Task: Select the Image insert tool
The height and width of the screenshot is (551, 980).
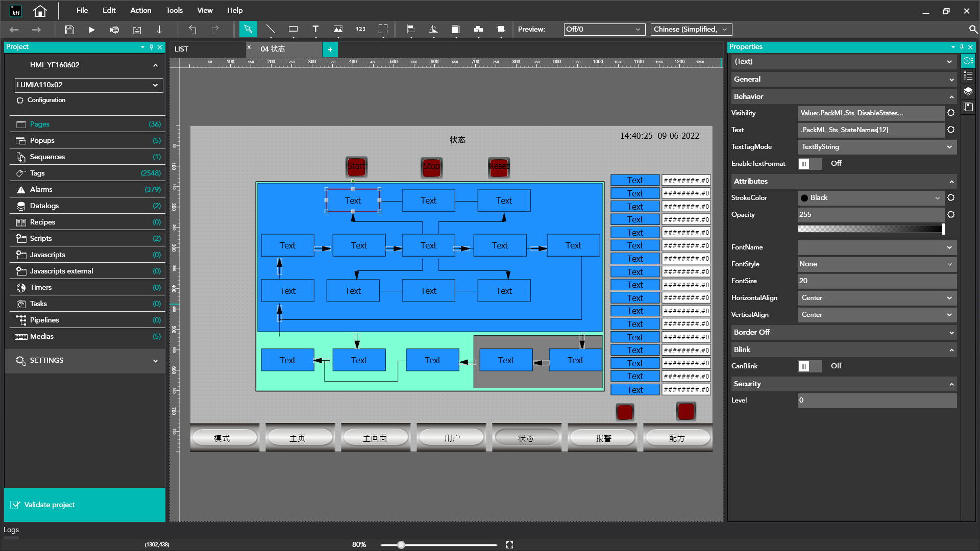Action: 338,30
